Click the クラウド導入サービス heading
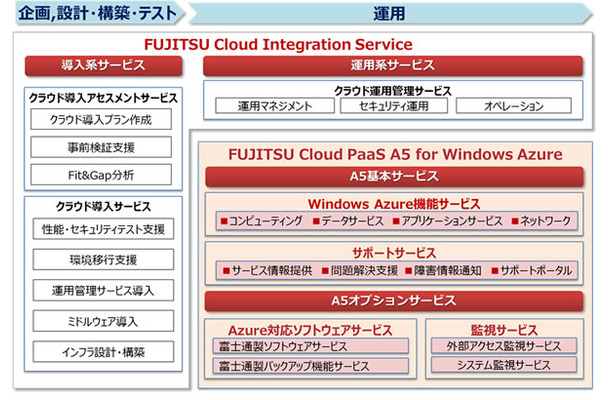 103,206
